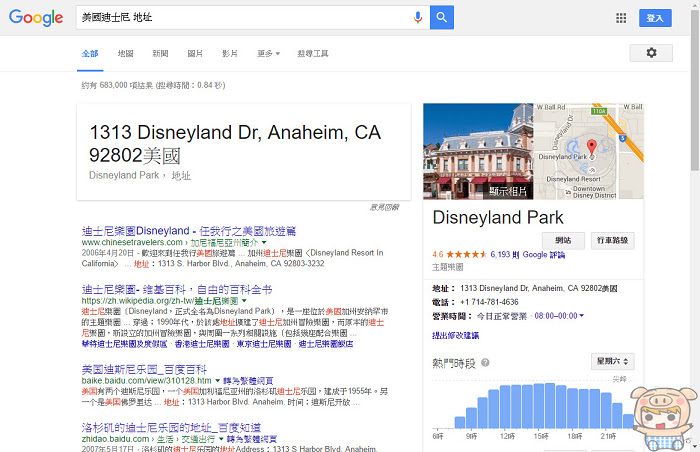Viewport: 700px width, 452px height.
Task: Open 迪士尼樂園 維基百科 result link
Action: point(177,289)
